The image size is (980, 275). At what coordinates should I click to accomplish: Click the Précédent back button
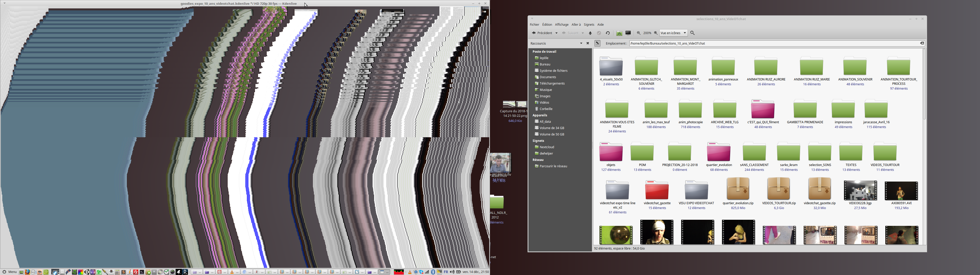coord(542,33)
